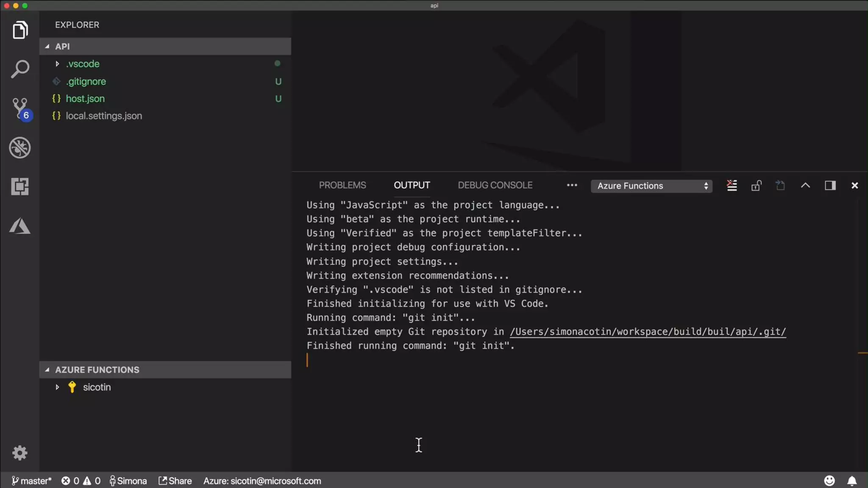This screenshot has width=868, height=488.
Task: Toggle the panel position to the side
Action: [x=830, y=186]
